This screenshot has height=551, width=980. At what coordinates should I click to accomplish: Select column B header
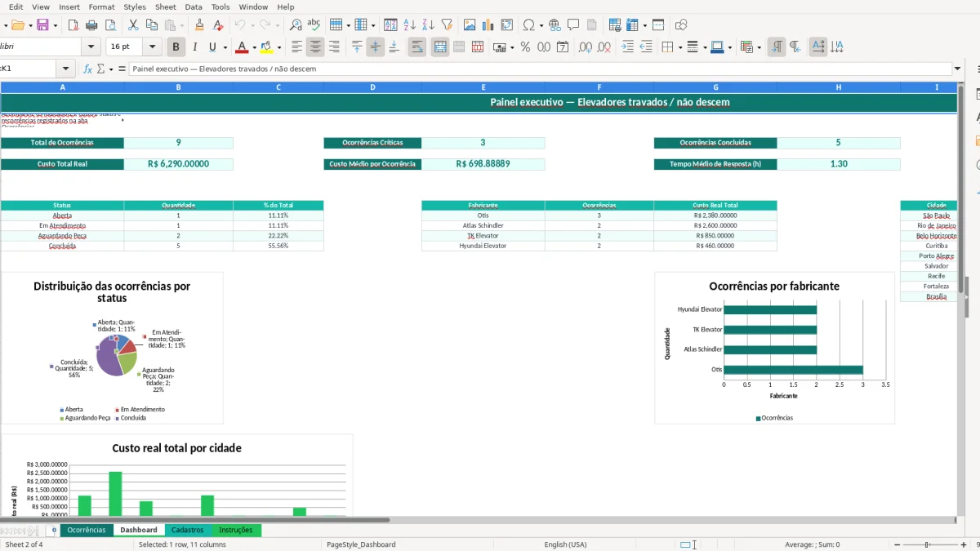(178, 87)
